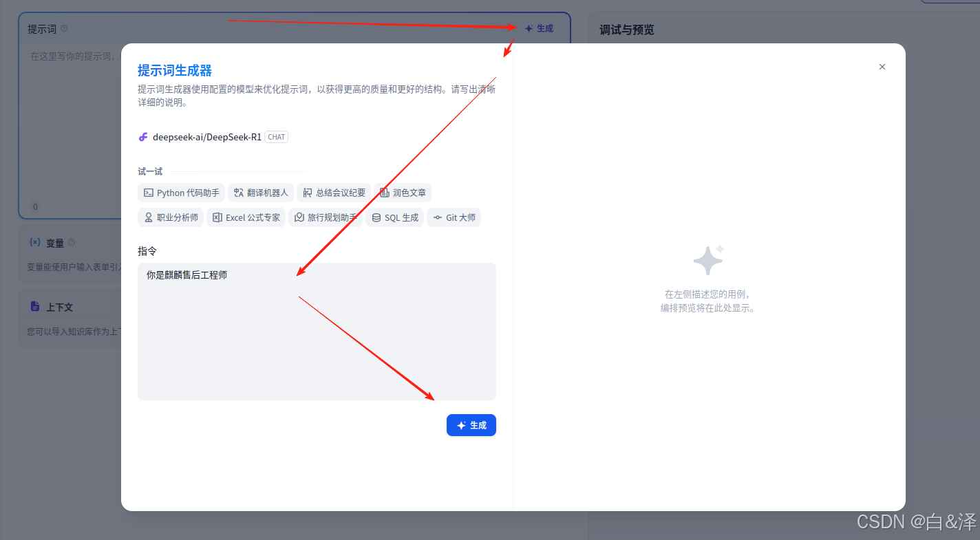Viewport: 980px width, 540px height.
Task: Click the CHAT badge next to model
Action: [277, 137]
